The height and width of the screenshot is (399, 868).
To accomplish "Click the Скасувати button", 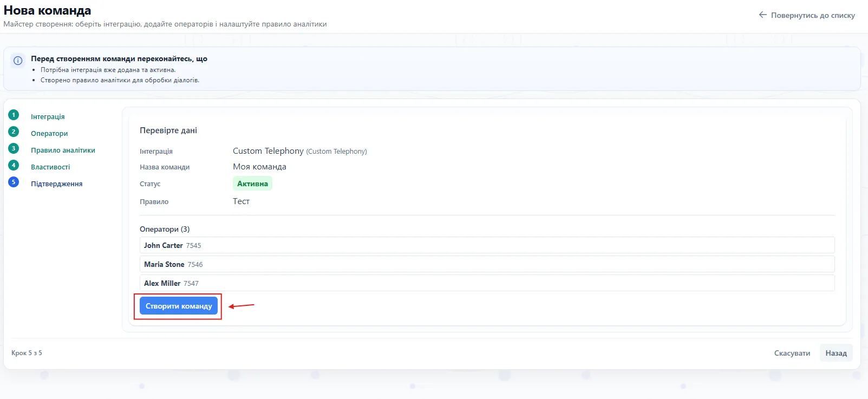I will click(792, 353).
